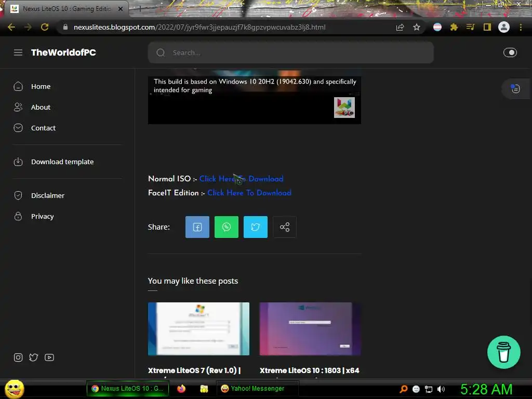The height and width of the screenshot is (399, 532).
Task: Launch Firefox from the taskbar
Action: click(181, 389)
